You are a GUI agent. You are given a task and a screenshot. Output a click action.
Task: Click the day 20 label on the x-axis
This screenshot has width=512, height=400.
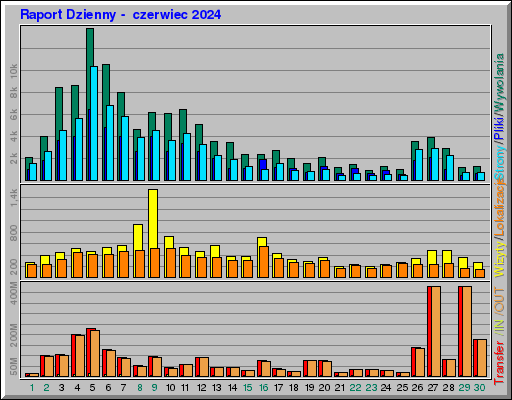[324, 388]
